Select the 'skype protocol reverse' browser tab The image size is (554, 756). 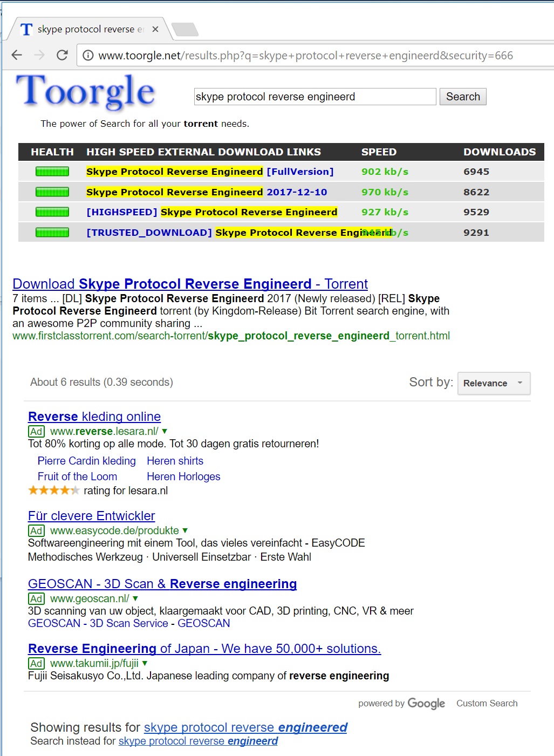[x=89, y=29]
